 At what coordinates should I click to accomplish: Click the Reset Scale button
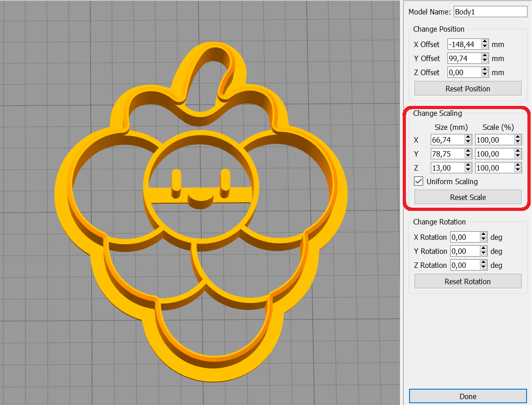[468, 197]
